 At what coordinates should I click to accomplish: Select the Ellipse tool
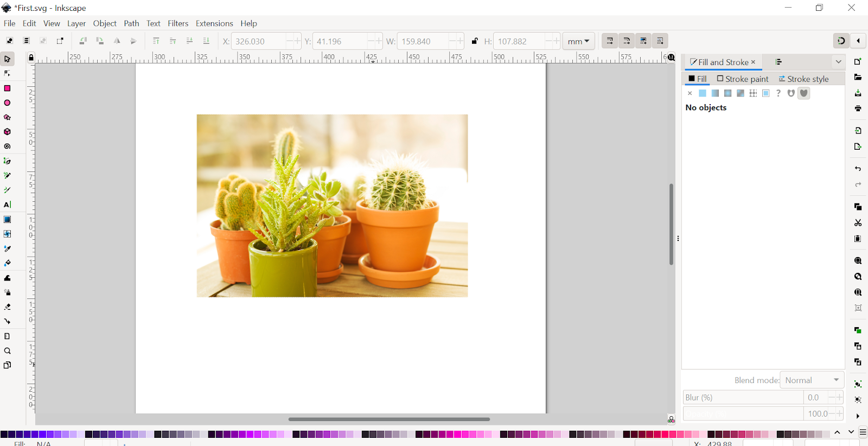point(8,103)
